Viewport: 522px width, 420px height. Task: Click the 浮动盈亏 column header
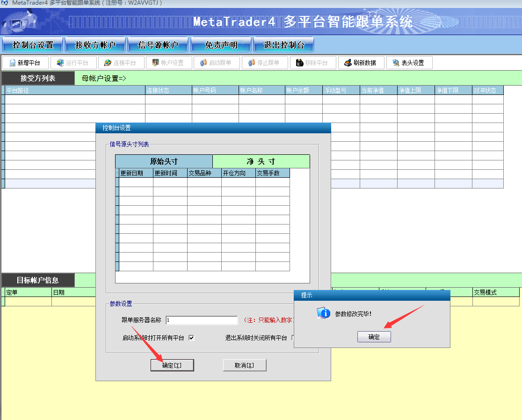coord(341,90)
